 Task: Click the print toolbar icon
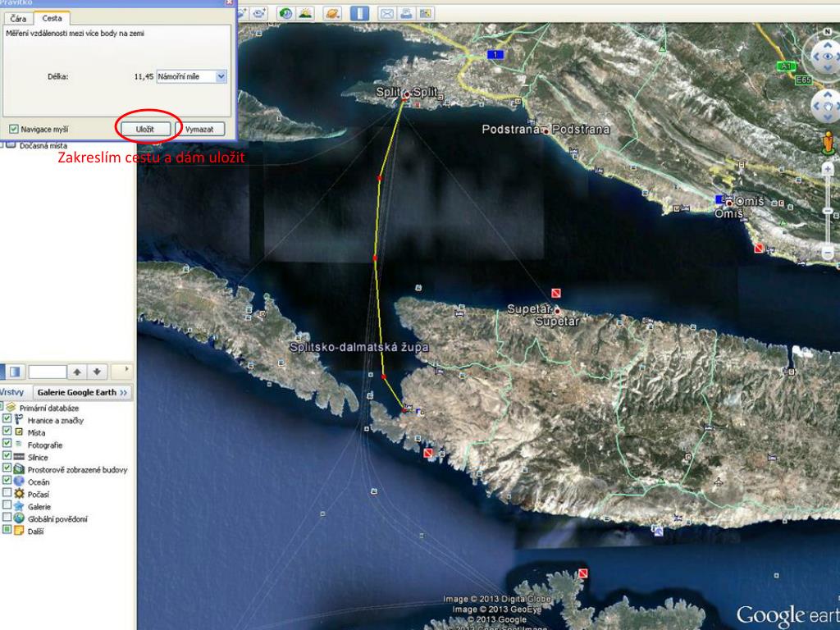pos(407,13)
